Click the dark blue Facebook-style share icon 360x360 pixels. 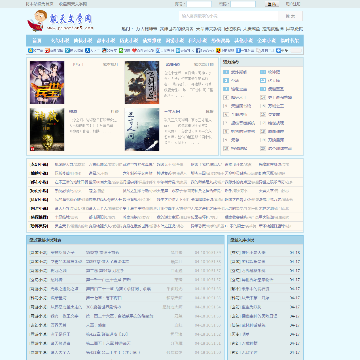tap(198, 50)
